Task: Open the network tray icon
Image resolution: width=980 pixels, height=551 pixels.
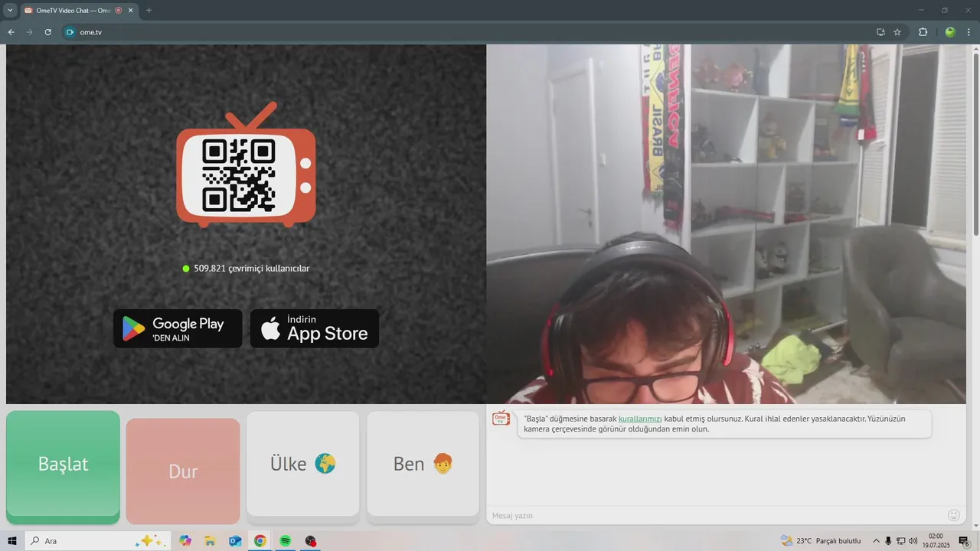Action: tap(900, 541)
